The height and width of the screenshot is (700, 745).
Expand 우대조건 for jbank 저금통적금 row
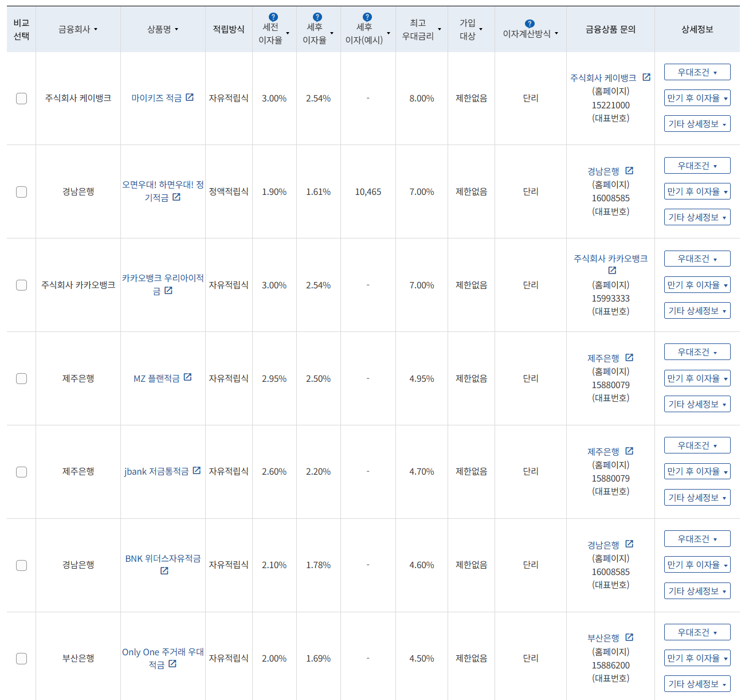697,445
